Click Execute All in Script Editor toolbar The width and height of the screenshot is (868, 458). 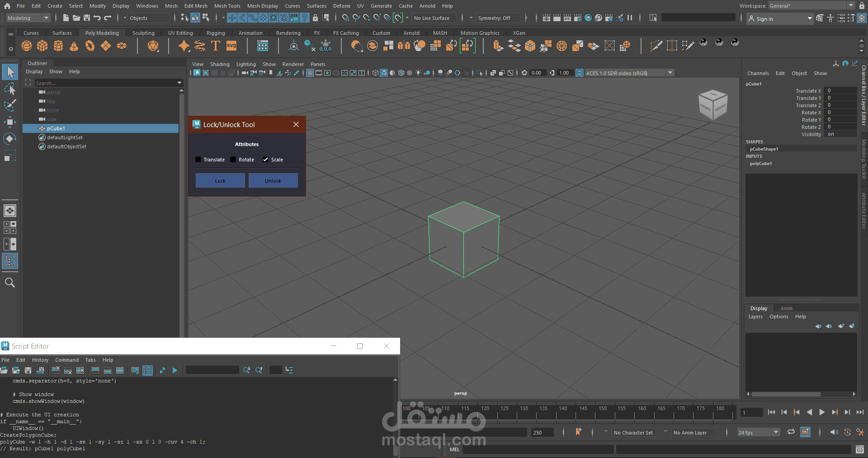click(x=162, y=370)
